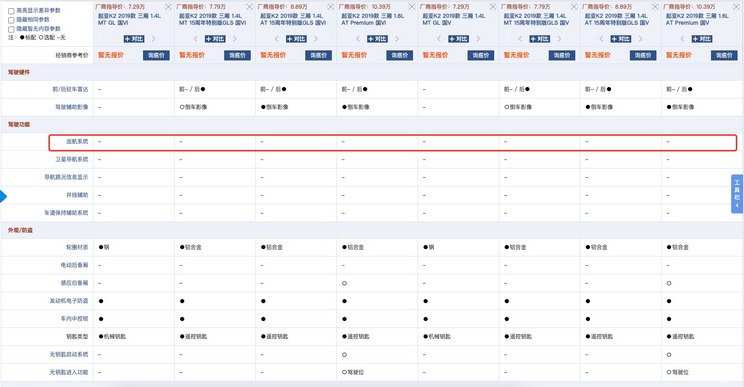744x387 pixels.
Task: Remove the 8.89万 AT GLS 国VI car column
Action: (x=331, y=7)
